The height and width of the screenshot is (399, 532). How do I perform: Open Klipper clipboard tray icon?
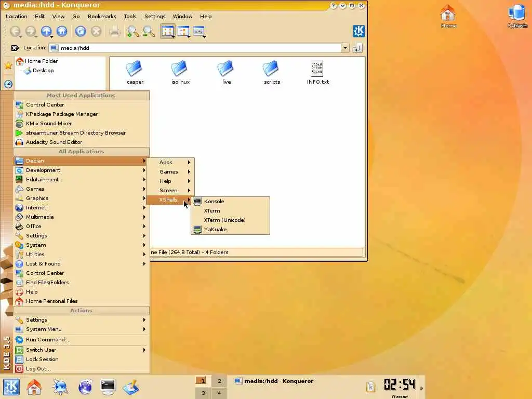click(x=370, y=387)
